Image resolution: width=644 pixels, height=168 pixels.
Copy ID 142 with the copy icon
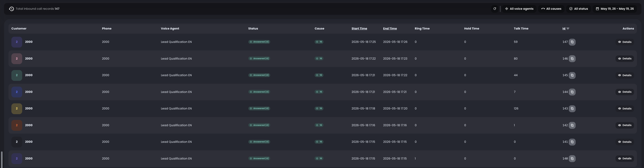coord(572,125)
